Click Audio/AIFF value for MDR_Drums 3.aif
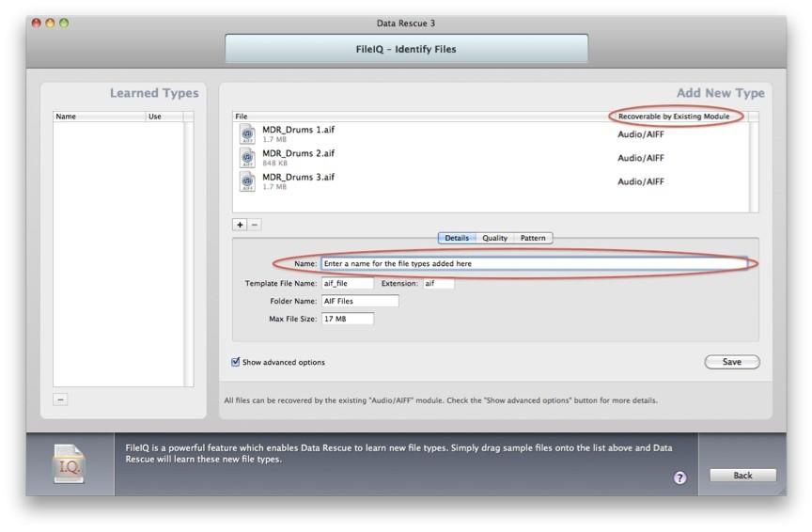This screenshot has height=532, width=812. [641, 181]
